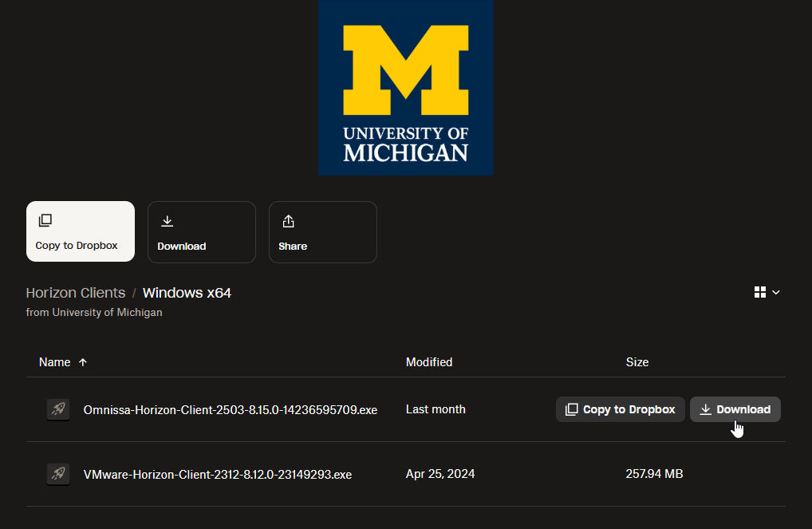Navigate to Horizon Clients breadcrumb folder

pos(76,293)
